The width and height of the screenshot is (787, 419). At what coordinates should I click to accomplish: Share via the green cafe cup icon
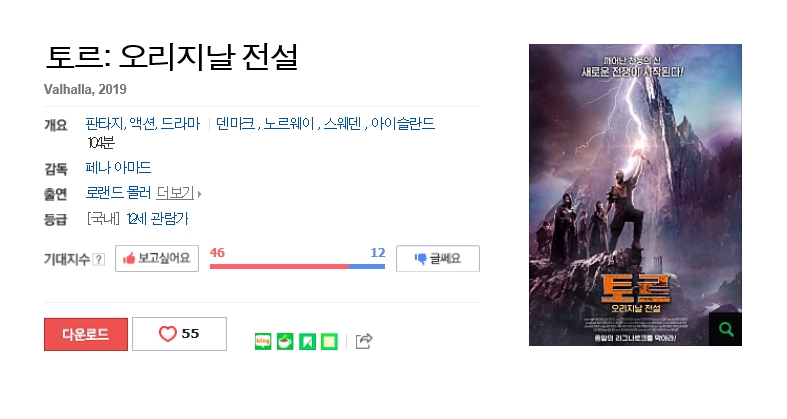[285, 342]
